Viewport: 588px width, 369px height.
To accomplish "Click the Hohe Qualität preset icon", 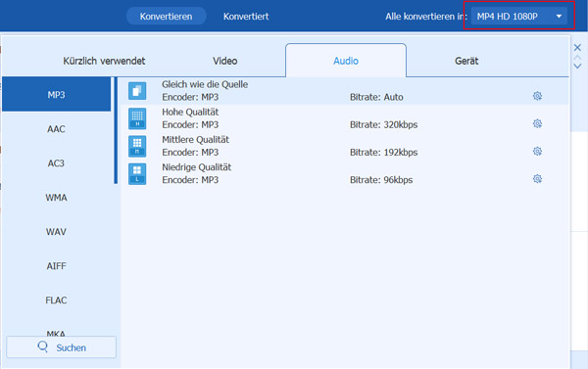I will [137, 118].
